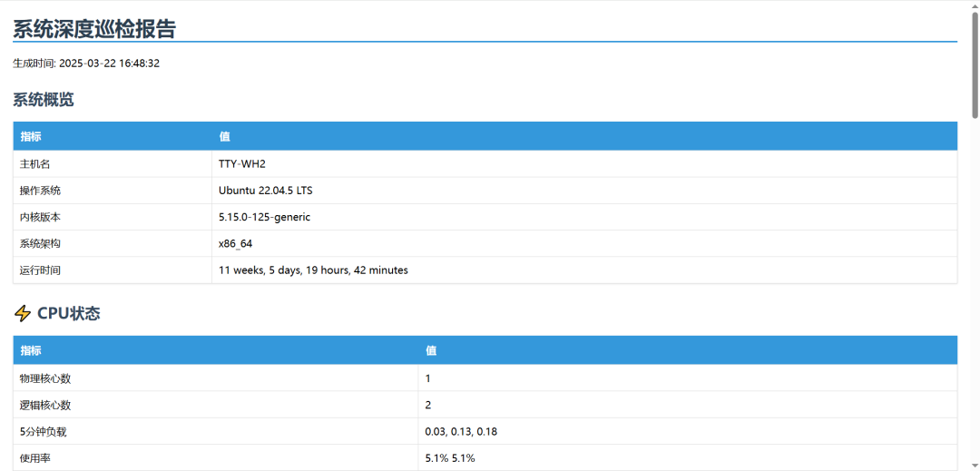Viewport: 980px width, 471px height.
Task: Click the lightning bolt icon beside CPU状态
Action: tap(23, 314)
